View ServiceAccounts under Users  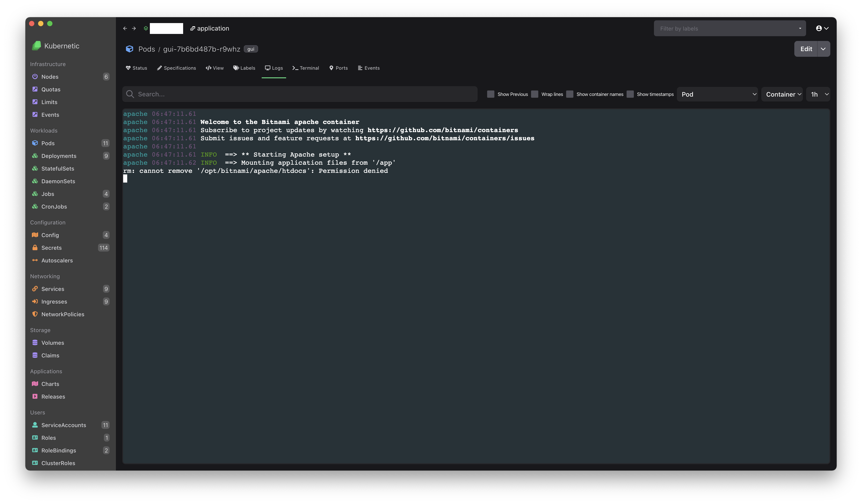64,425
